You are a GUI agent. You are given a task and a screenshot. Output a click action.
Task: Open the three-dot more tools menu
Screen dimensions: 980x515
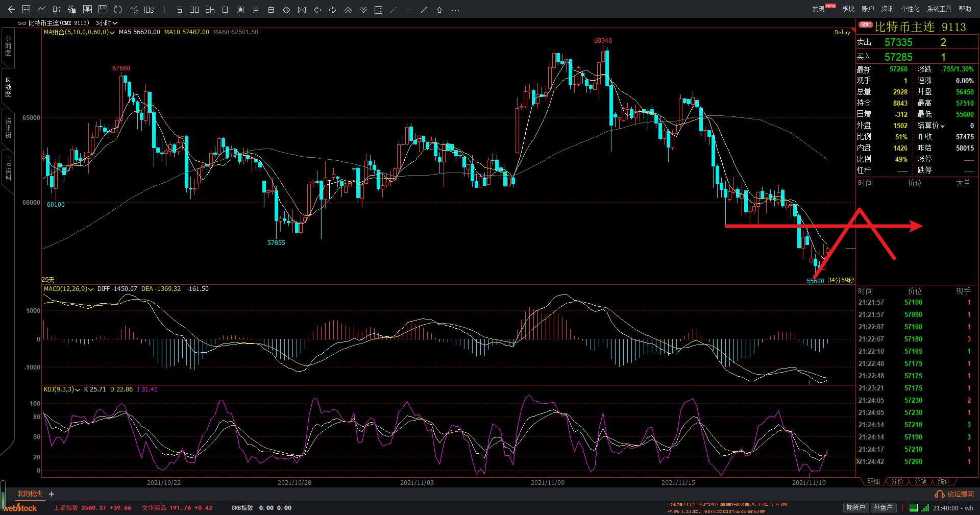455,10
